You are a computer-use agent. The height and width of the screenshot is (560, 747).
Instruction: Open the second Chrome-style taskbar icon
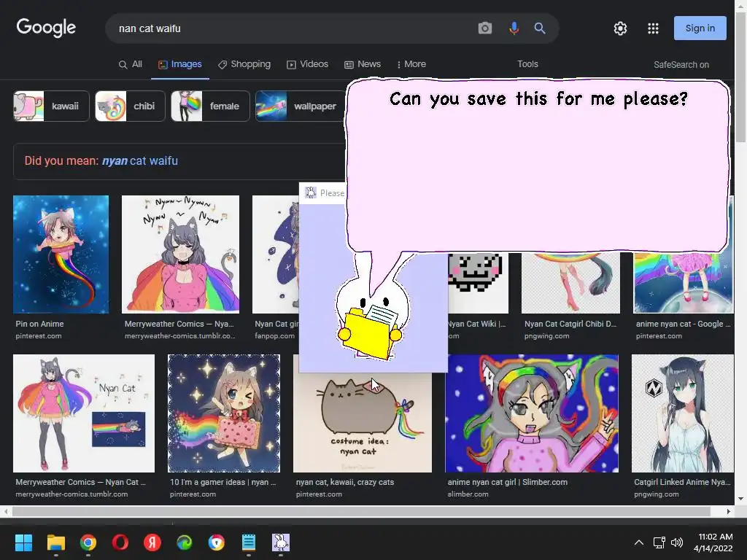(x=216, y=542)
